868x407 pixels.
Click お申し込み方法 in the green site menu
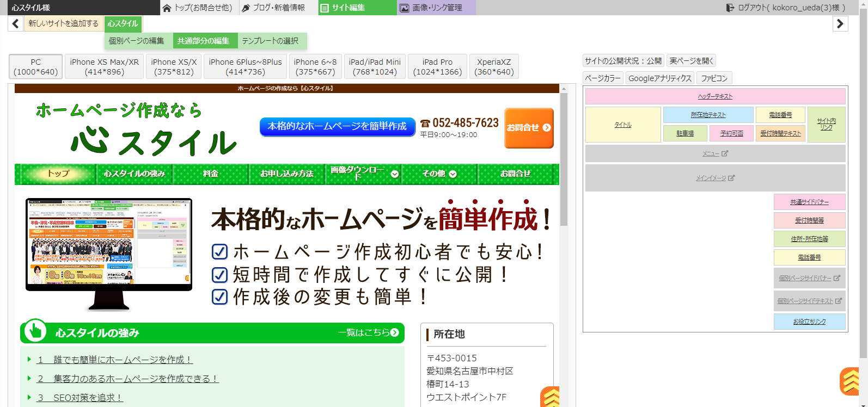[x=287, y=174]
